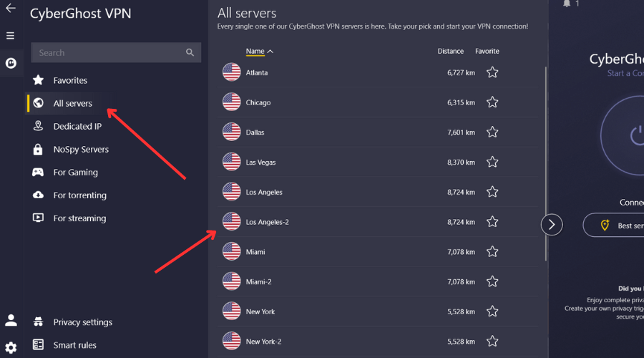Screen dimensions: 644x358
Task: Click the Dedicated IP pin icon
Action: point(38,126)
